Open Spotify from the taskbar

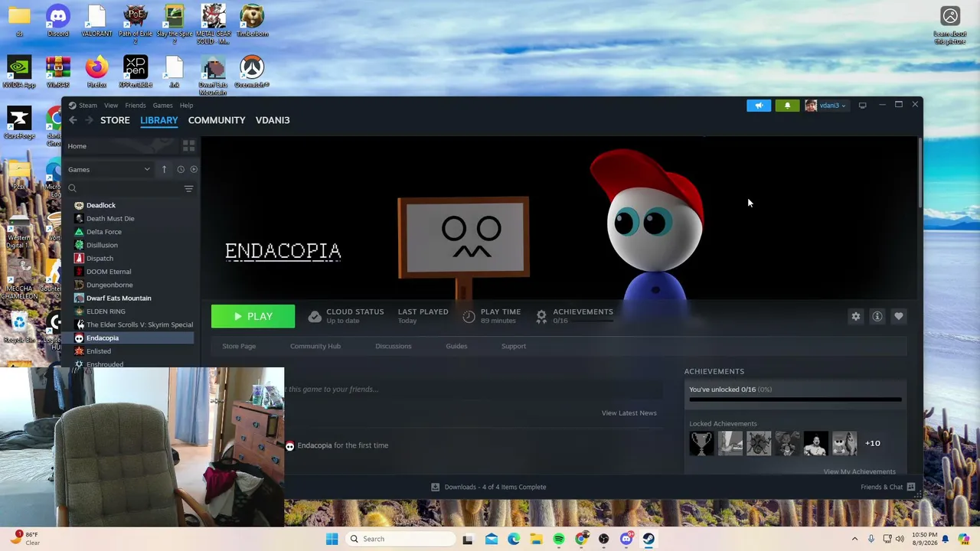[559, 539]
